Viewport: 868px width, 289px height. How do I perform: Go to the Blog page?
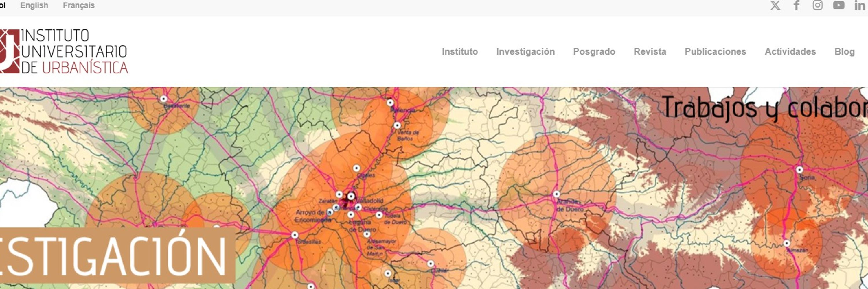pyautogui.click(x=844, y=51)
